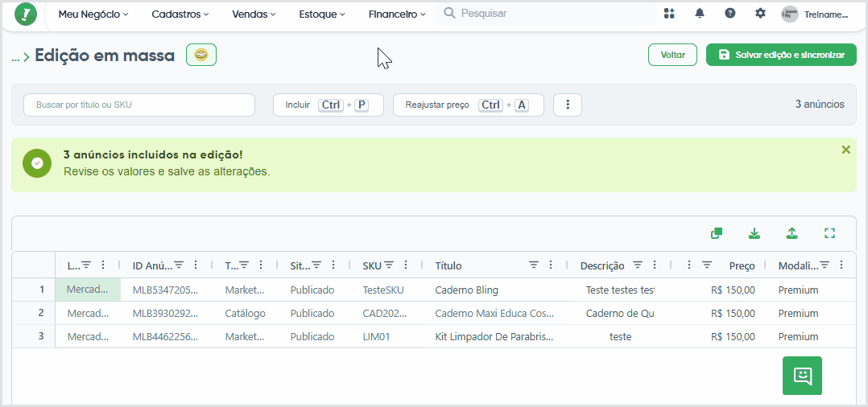Viewport: 868px width, 407px height.
Task: Click the LIM01 SKU cell
Action: pos(387,336)
